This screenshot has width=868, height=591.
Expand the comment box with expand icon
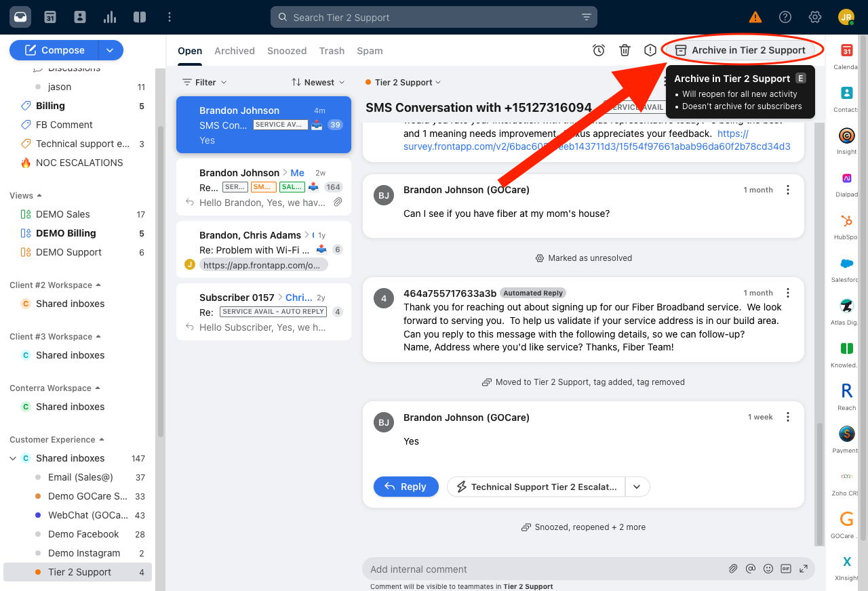[804, 569]
